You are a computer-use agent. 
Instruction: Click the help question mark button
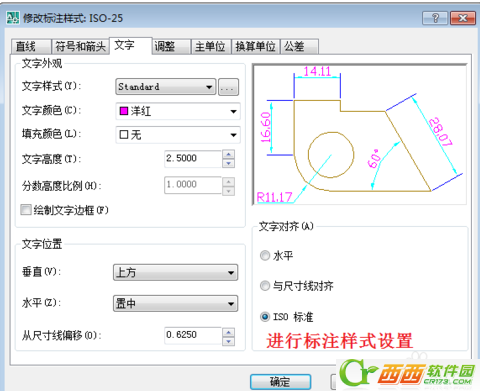pos(435,18)
